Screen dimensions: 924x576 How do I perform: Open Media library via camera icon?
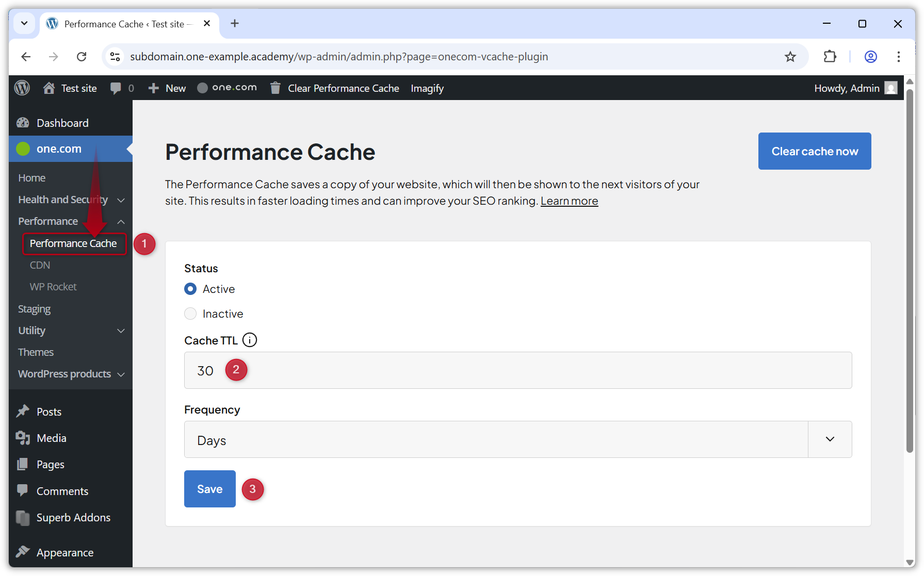[23, 438]
